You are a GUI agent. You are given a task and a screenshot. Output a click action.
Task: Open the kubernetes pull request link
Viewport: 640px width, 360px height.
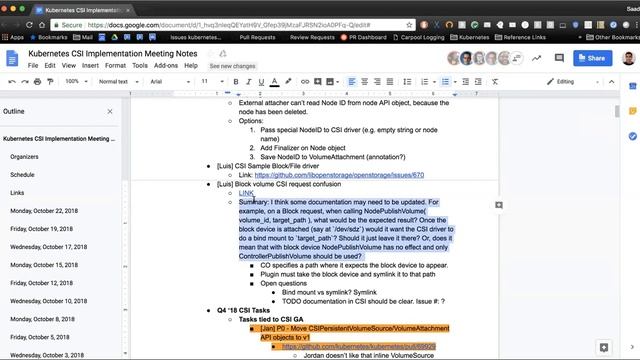coord(359,347)
